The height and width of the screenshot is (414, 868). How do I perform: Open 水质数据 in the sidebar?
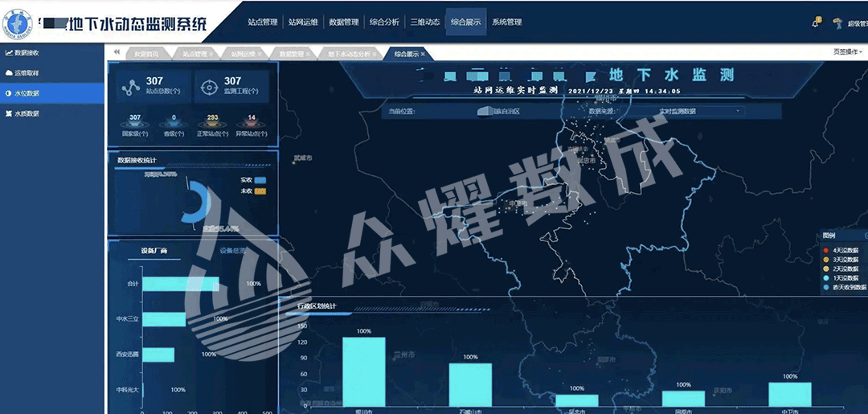click(52, 113)
